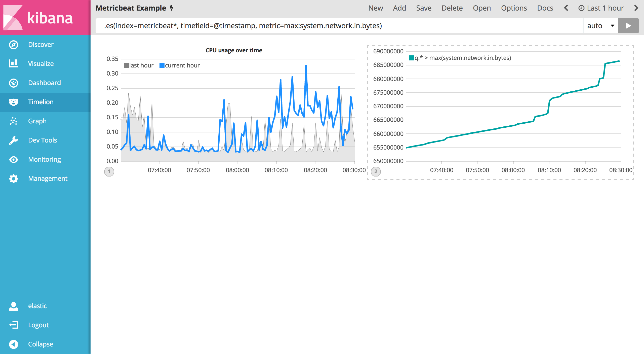Screen dimensions: 644x354
Task: Run the Timelion expression play button
Action: coord(628,26)
